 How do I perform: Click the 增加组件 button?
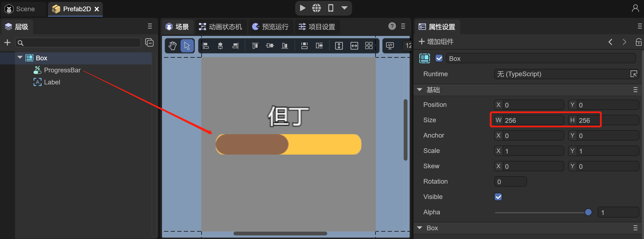click(x=436, y=42)
